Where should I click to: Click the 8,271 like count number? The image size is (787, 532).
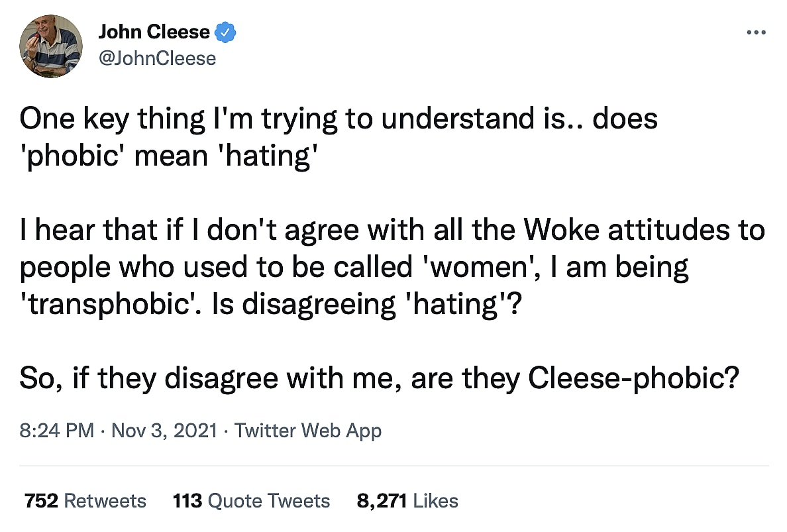pyautogui.click(x=382, y=501)
